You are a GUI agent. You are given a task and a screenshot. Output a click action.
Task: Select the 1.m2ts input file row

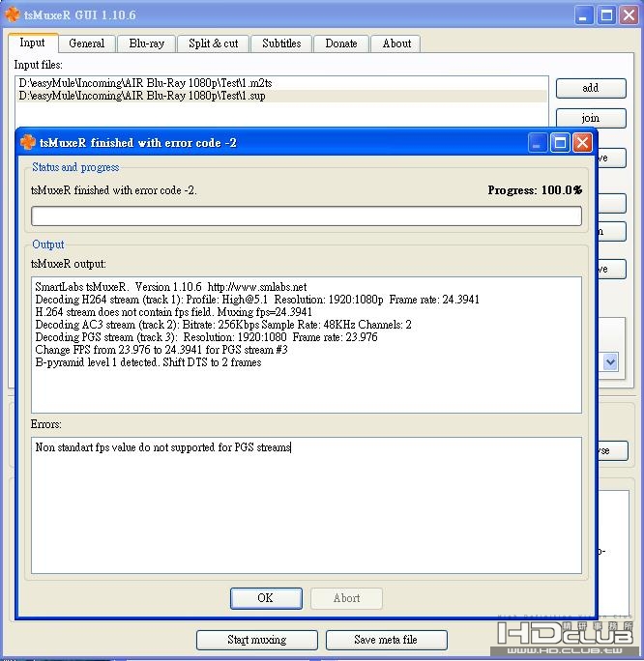coord(281,83)
